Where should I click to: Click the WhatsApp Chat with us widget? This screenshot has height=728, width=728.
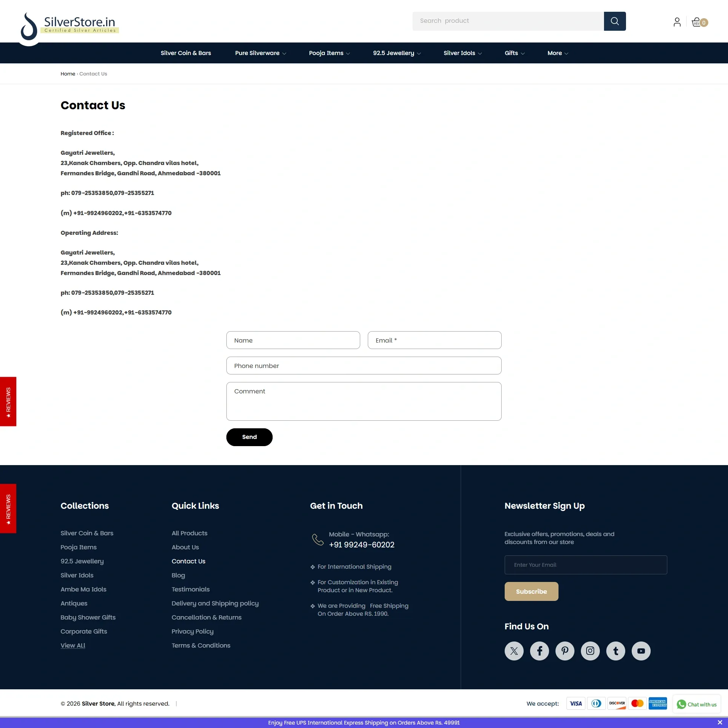pos(697,704)
